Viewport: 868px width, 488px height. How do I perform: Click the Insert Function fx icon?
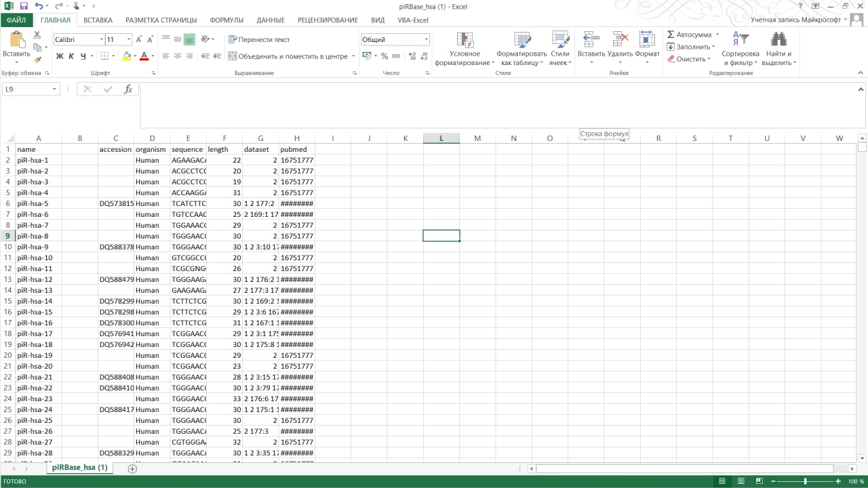click(x=127, y=89)
